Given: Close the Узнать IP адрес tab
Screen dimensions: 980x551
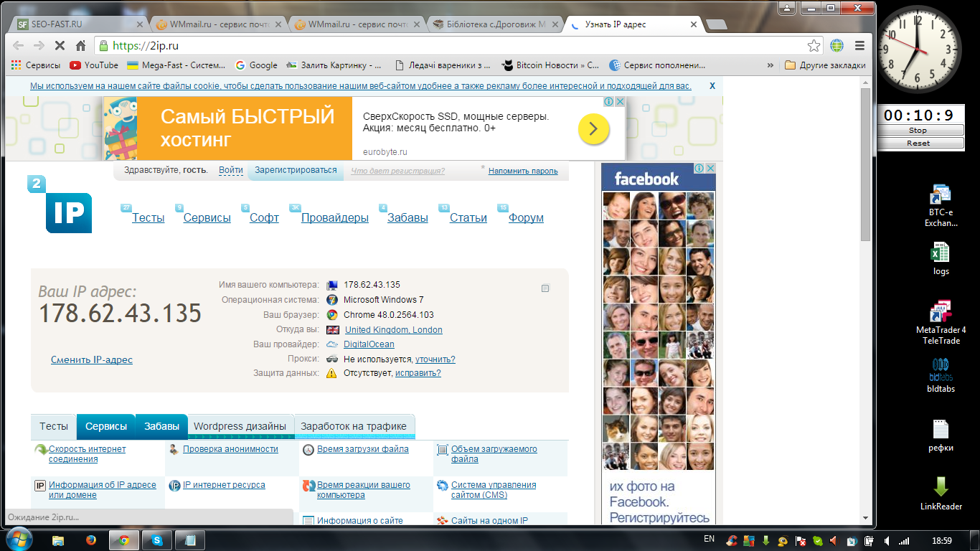Looking at the screenshot, I should [x=693, y=24].
